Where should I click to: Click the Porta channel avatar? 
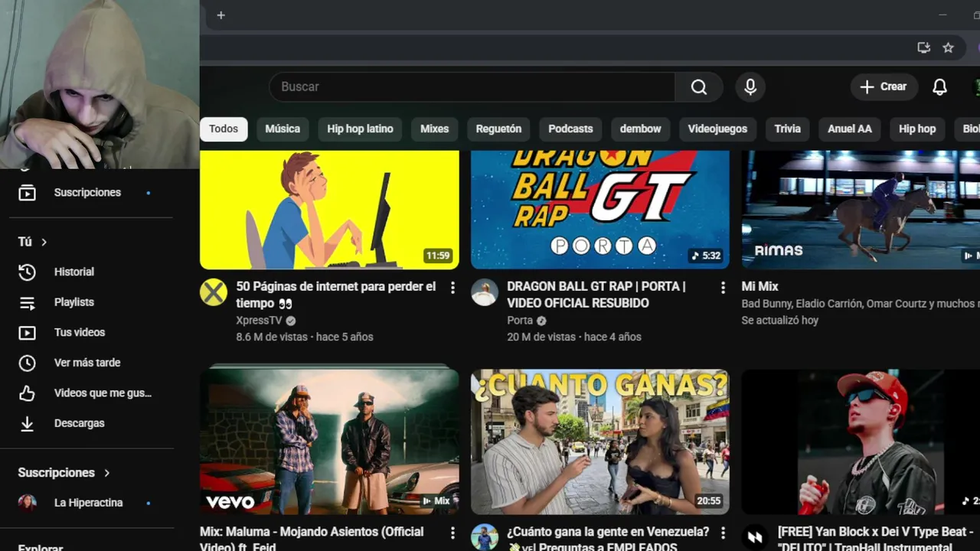point(484,292)
